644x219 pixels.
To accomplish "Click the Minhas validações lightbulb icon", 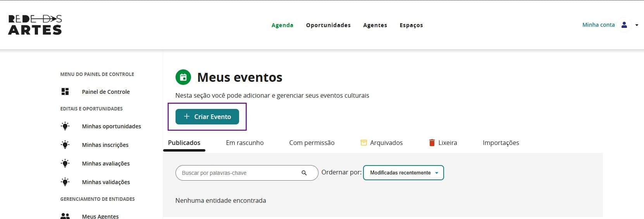I will [65, 182].
